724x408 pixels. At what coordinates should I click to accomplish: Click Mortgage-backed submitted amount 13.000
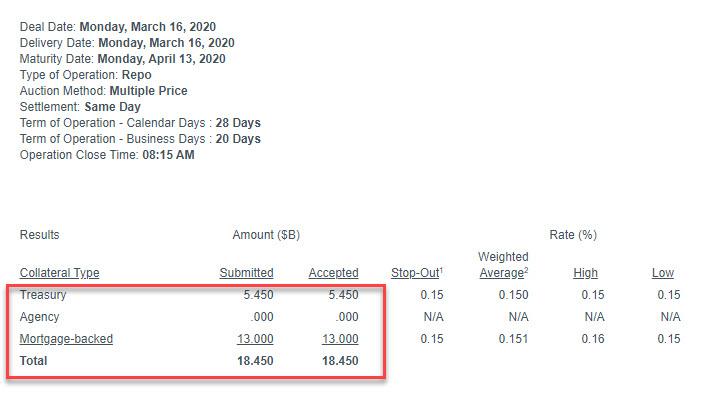(x=255, y=339)
